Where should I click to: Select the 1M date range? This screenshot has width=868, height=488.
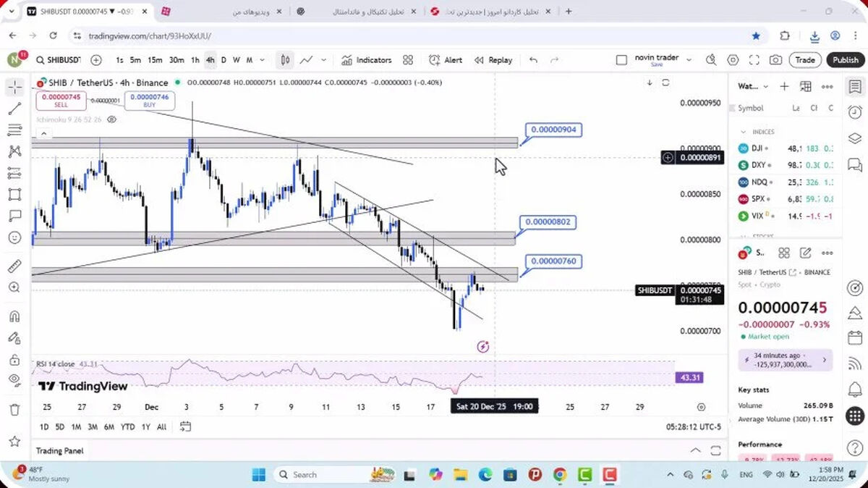[x=76, y=426]
